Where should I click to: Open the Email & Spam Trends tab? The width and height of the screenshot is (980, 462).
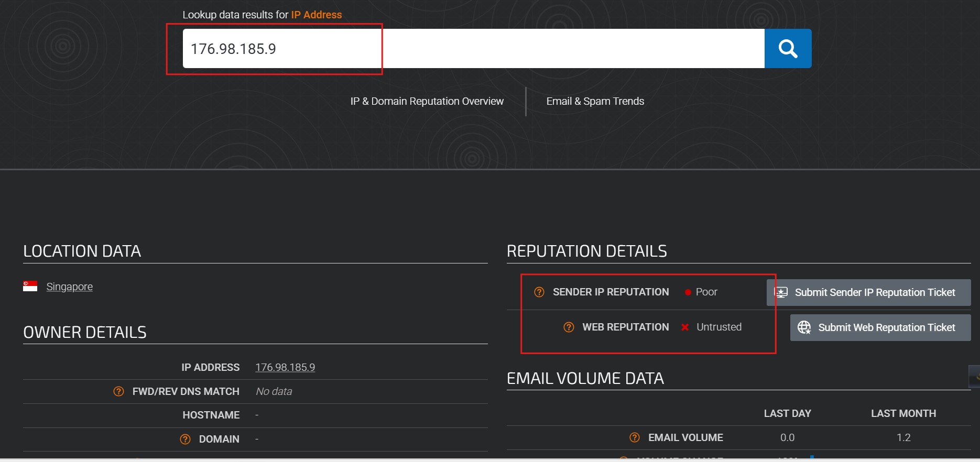595,101
